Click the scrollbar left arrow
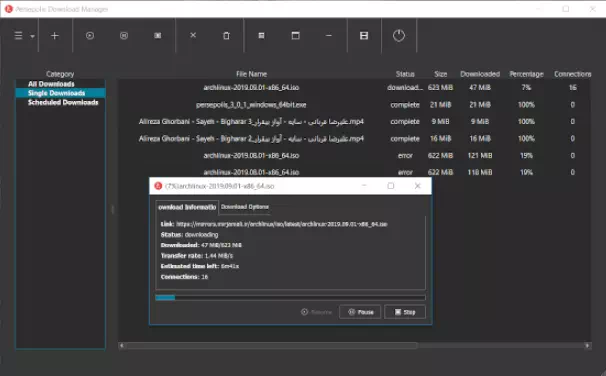 122,345
